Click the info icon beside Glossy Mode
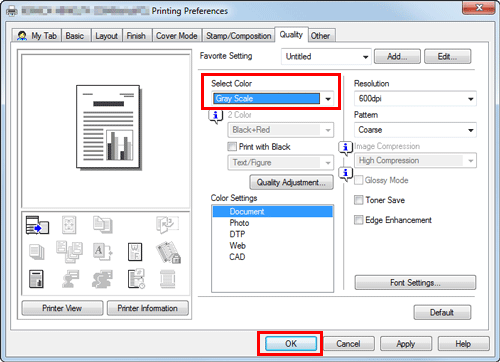This screenshot has width=500, height=362. point(346,174)
